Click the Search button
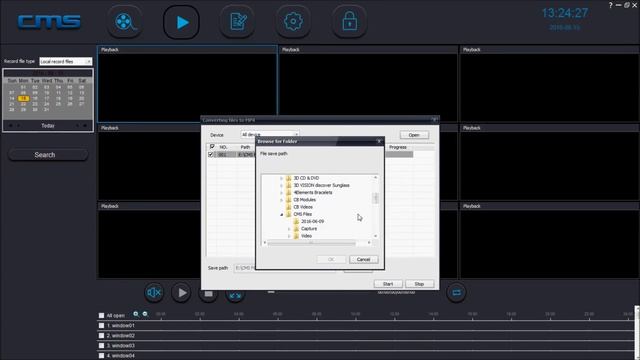This screenshot has height=360, width=640. tap(48, 155)
